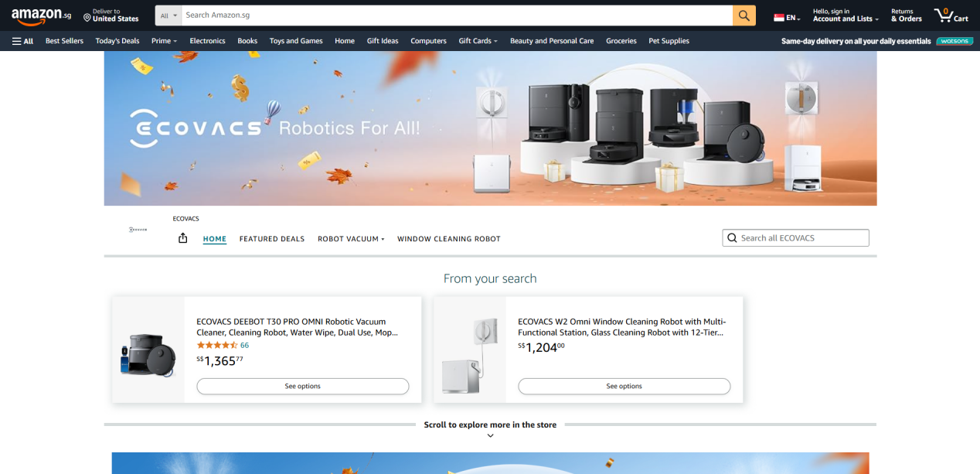
Task: Click the small ECOVACS store logo
Action: tap(138, 230)
